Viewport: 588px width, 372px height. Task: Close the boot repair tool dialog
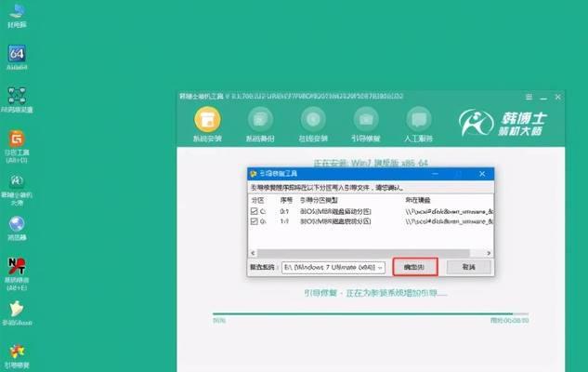click(x=482, y=174)
